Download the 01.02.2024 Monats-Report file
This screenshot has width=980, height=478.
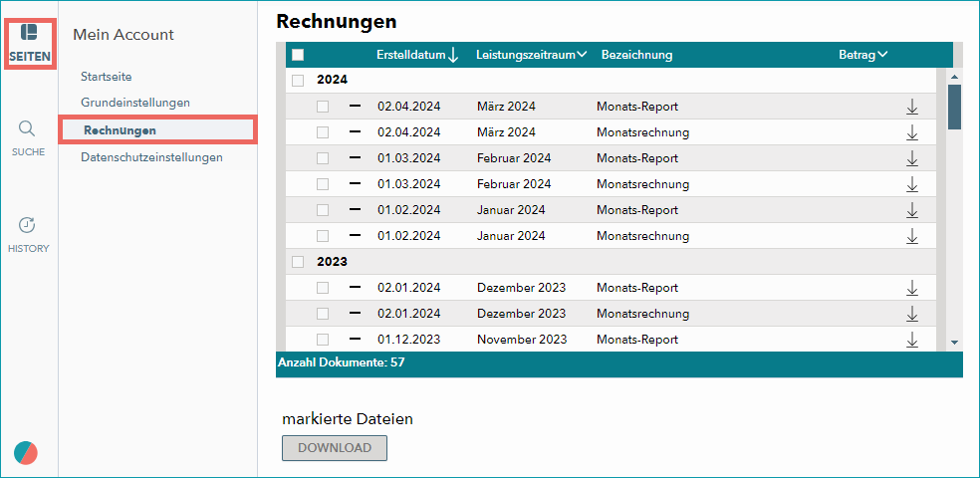click(x=912, y=210)
